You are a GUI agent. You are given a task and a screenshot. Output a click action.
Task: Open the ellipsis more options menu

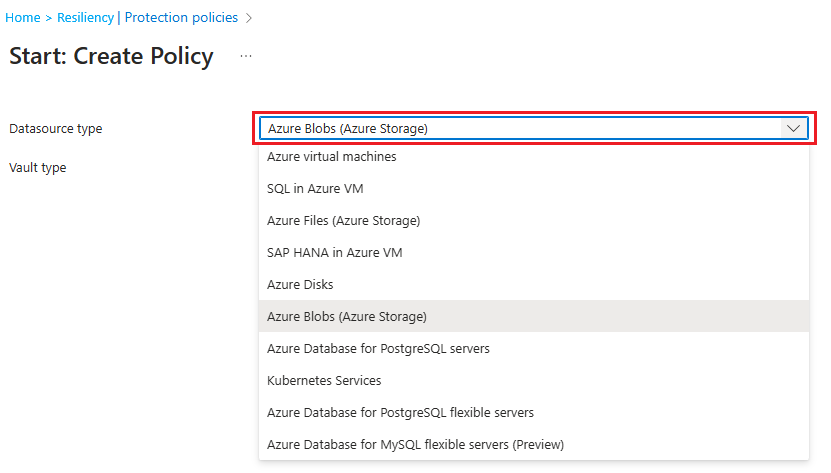(x=246, y=57)
